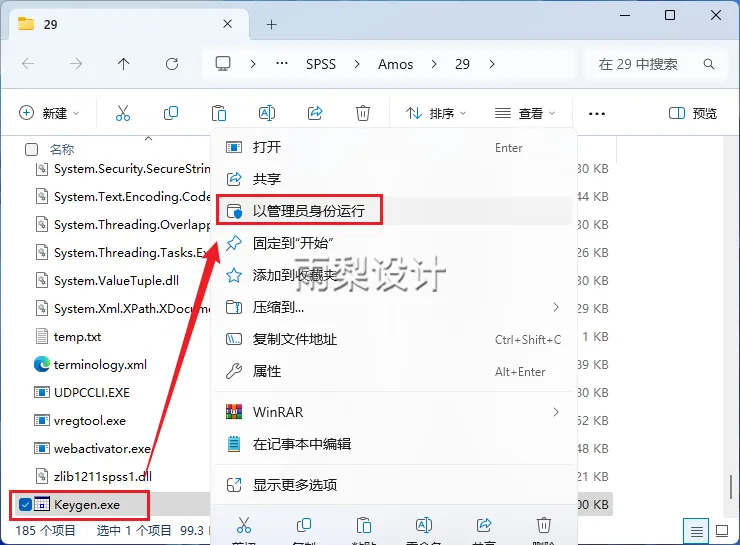Open the 查看 view dropdown

click(x=524, y=113)
